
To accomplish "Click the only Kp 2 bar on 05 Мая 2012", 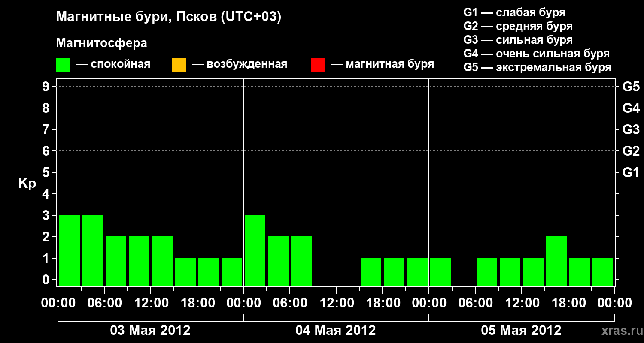I will pyautogui.click(x=556, y=261).
